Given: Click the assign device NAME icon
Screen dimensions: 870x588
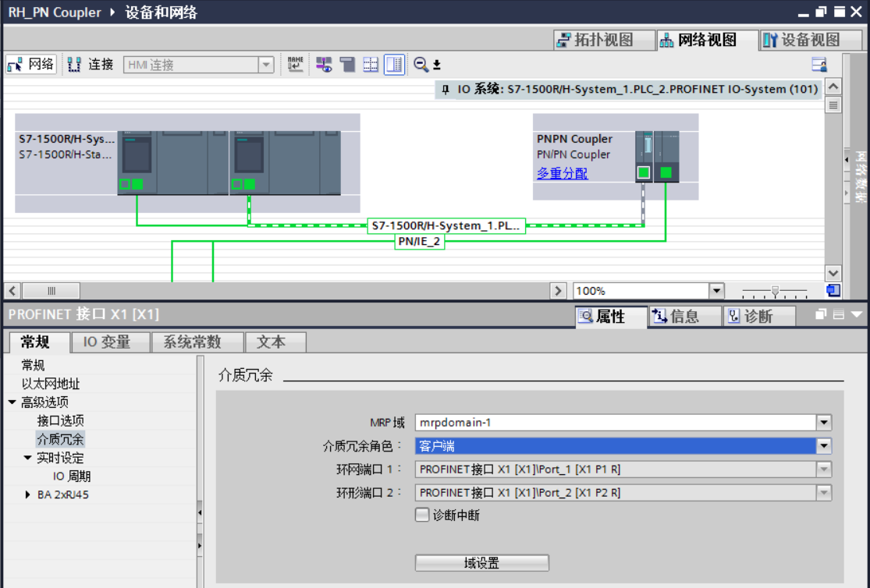Looking at the screenshot, I should (295, 65).
